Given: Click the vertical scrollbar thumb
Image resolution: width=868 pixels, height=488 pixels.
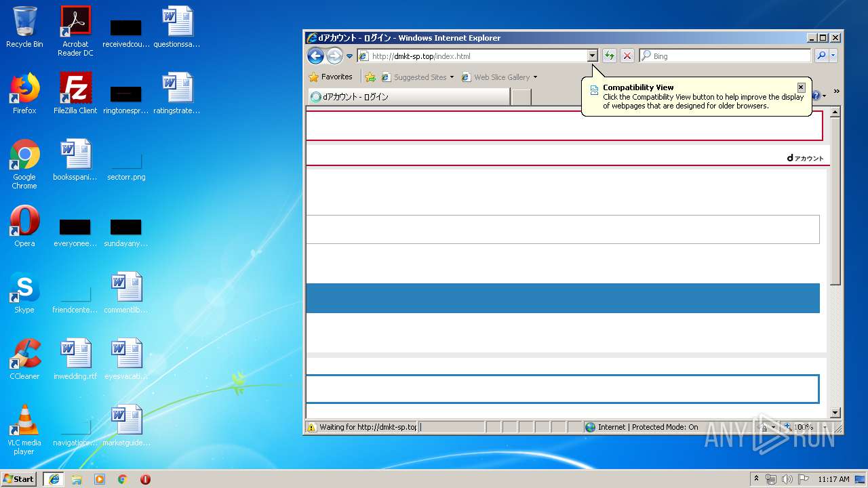Looking at the screenshot, I should coord(835,201).
